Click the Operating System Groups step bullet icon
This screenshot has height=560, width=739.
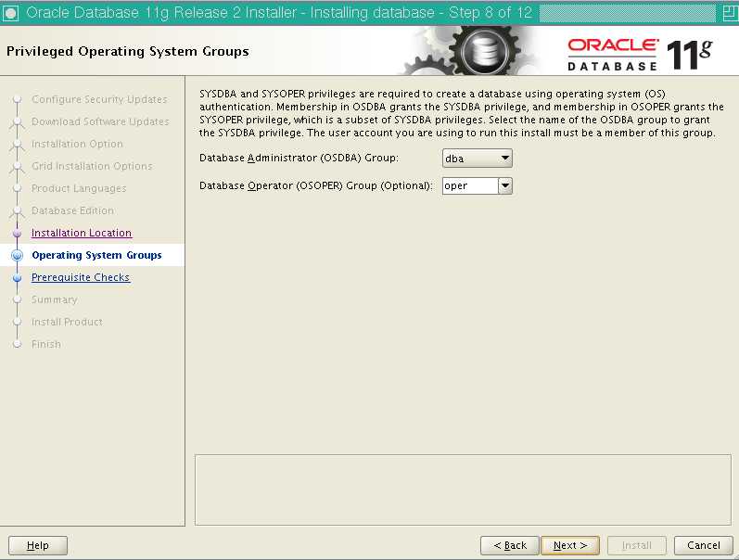pyautogui.click(x=18, y=255)
